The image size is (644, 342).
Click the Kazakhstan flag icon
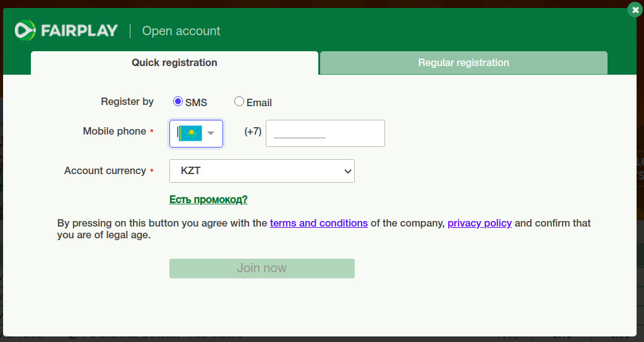point(190,133)
